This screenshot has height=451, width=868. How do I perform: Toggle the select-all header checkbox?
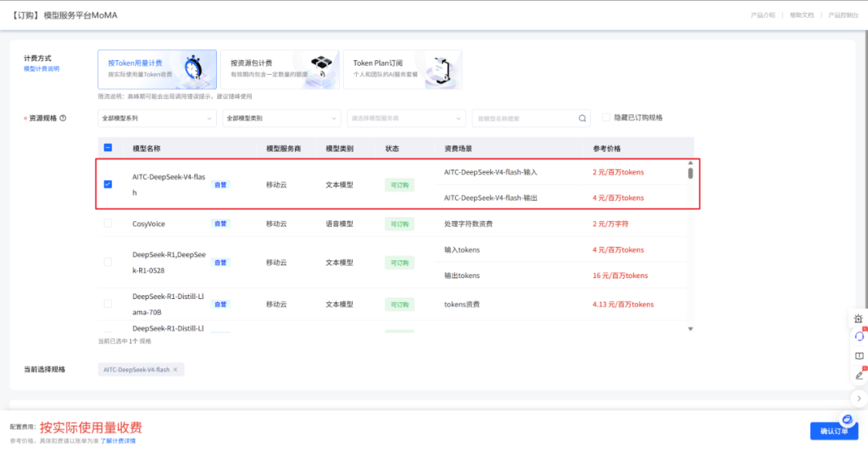pos(108,147)
